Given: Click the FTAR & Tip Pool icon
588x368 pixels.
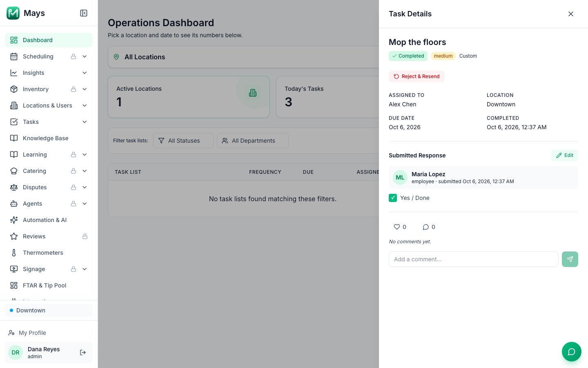Looking at the screenshot, I should click(14, 285).
